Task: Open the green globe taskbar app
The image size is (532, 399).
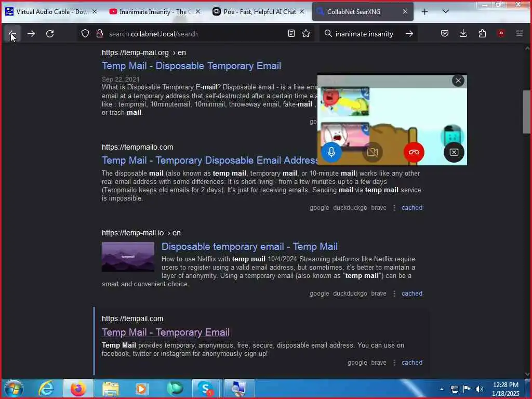Action: [x=175, y=389]
